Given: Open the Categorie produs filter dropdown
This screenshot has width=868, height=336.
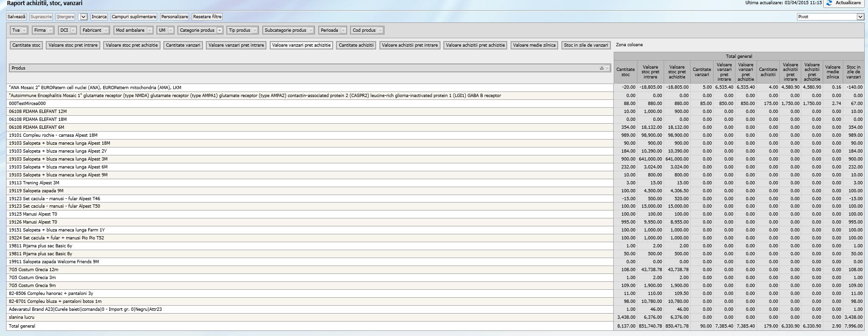Looking at the screenshot, I should (219, 30).
